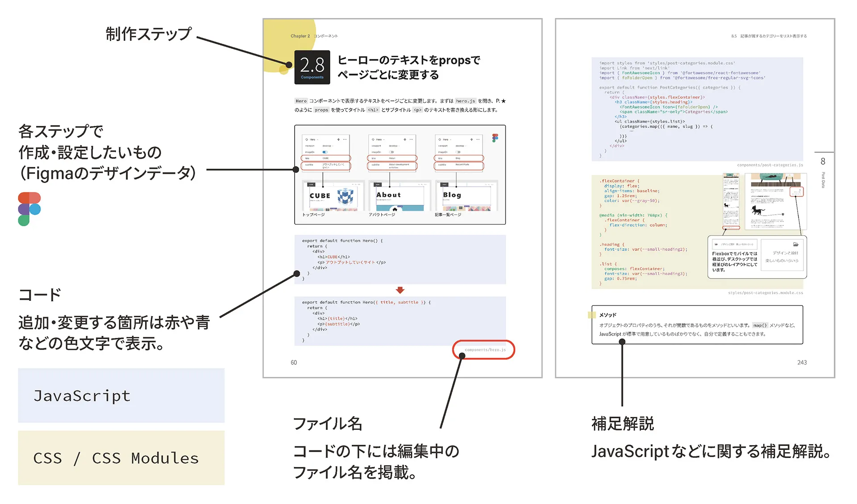
Task: Click the large Figma logo on left
Action: click(29, 209)
